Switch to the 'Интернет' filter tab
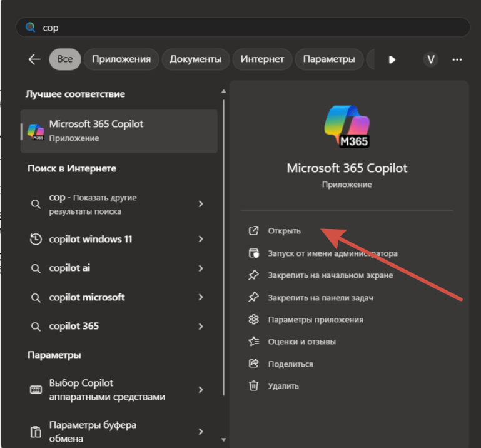481x448 pixels. (x=262, y=59)
